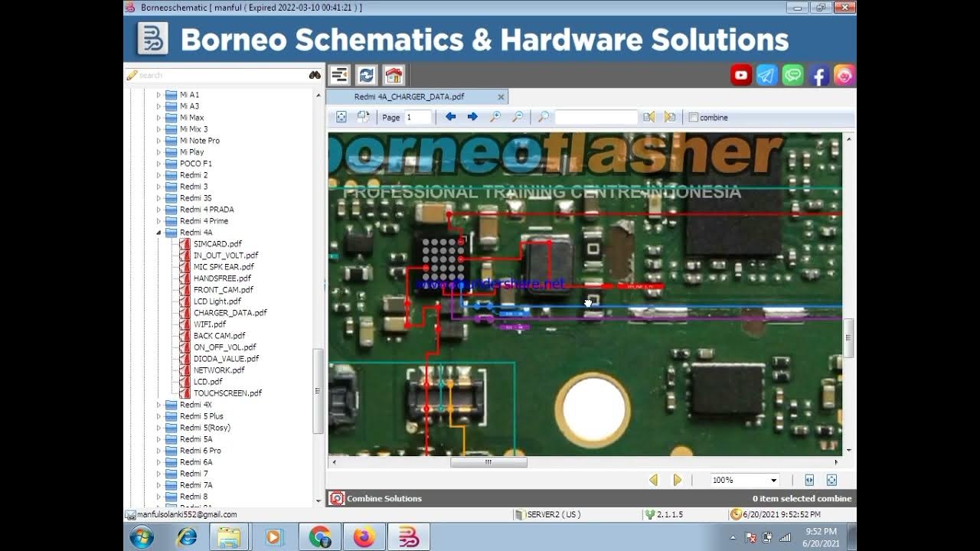Click the find next result icon
Image resolution: width=980 pixels, height=551 pixels.
tap(670, 117)
